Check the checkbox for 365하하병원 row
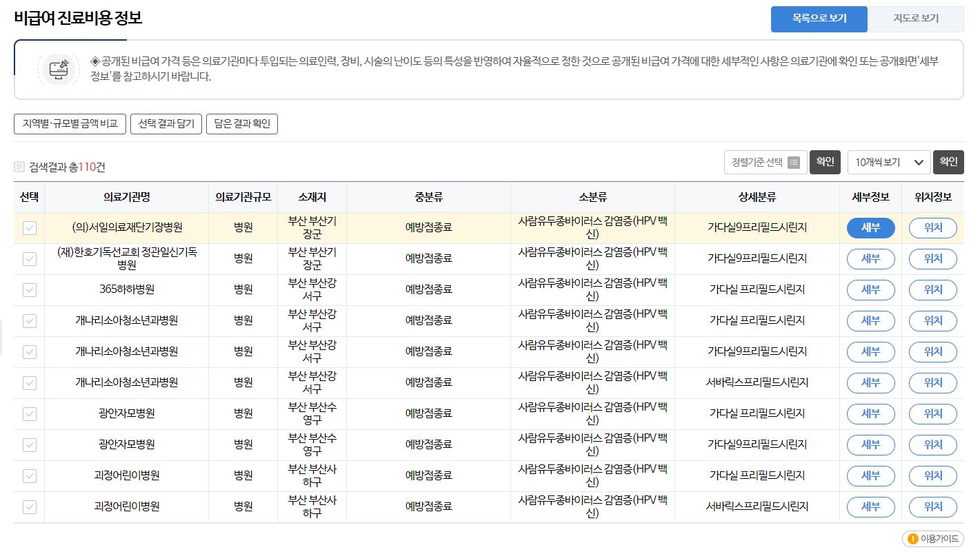The height and width of the screenshot is (554, 980). 29,289
